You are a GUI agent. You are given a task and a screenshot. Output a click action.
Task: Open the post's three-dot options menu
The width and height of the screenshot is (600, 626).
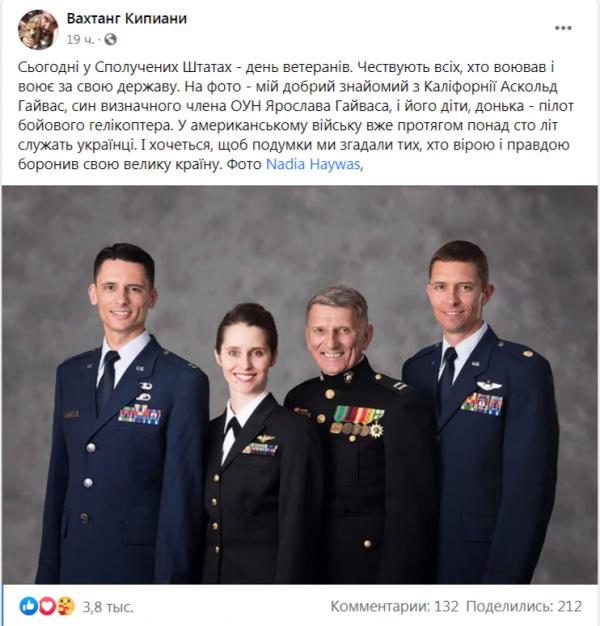[563, 28]
